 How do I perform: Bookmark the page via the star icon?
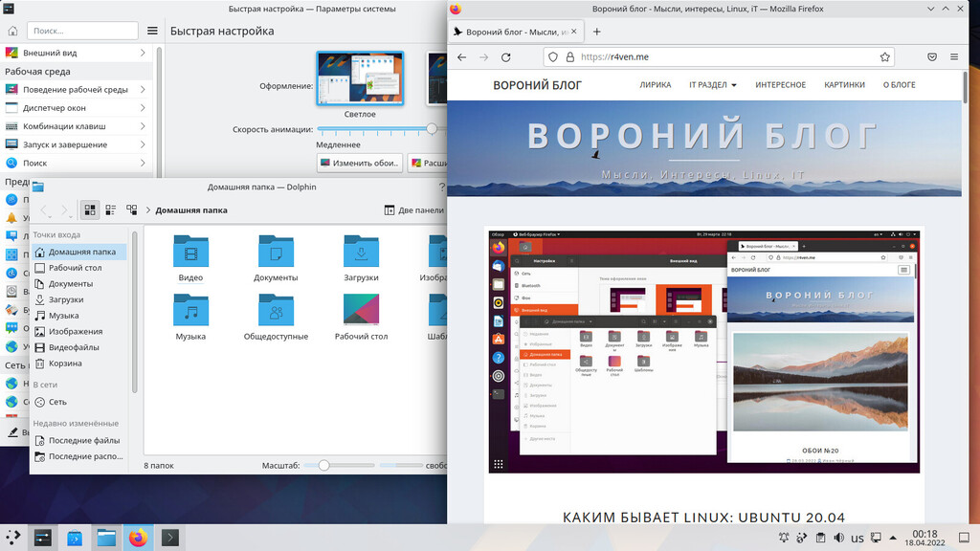point(885,56)
